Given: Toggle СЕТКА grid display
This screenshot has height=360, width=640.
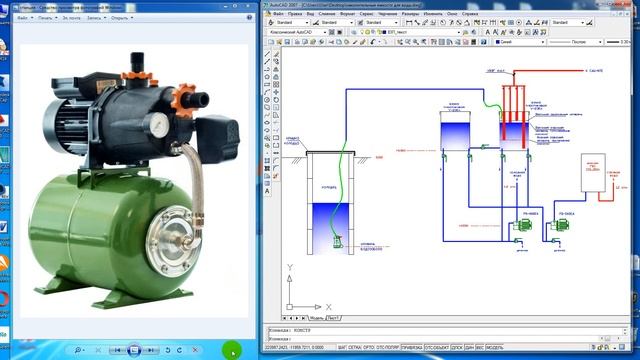Looking at the screenshot, I should [x=355, y=347].
